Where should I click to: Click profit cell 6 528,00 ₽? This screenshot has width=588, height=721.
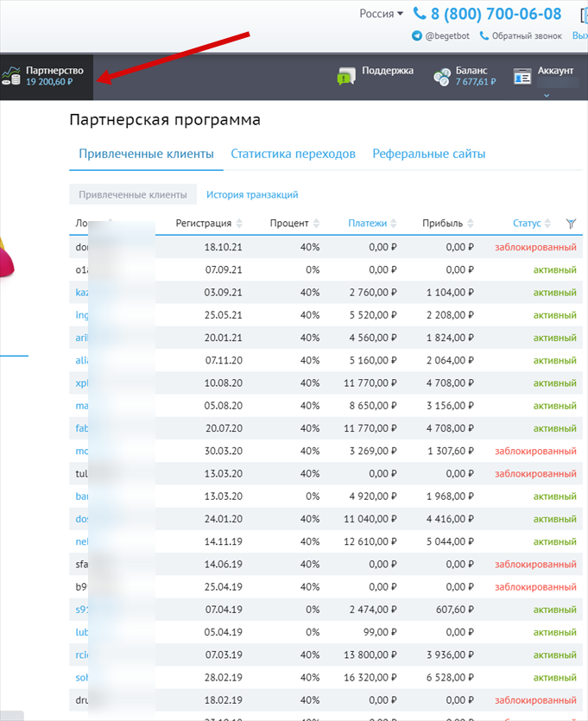coord(450,677)
